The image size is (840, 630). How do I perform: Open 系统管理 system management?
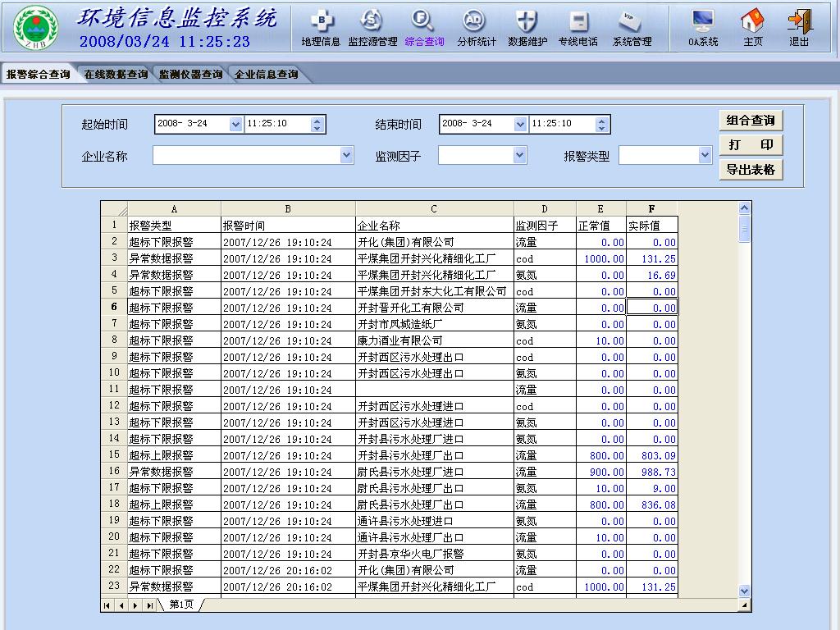(632, 28)
